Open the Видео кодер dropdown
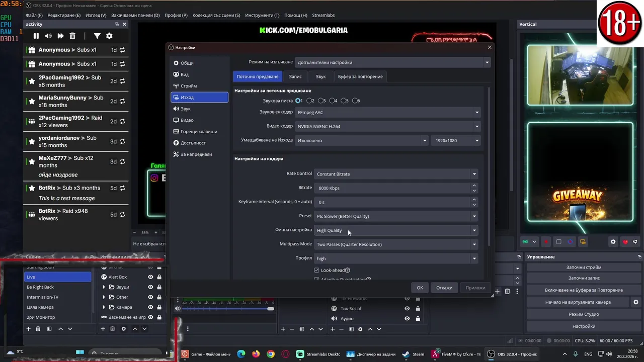The image size is (644, 362). pos(388,126)
